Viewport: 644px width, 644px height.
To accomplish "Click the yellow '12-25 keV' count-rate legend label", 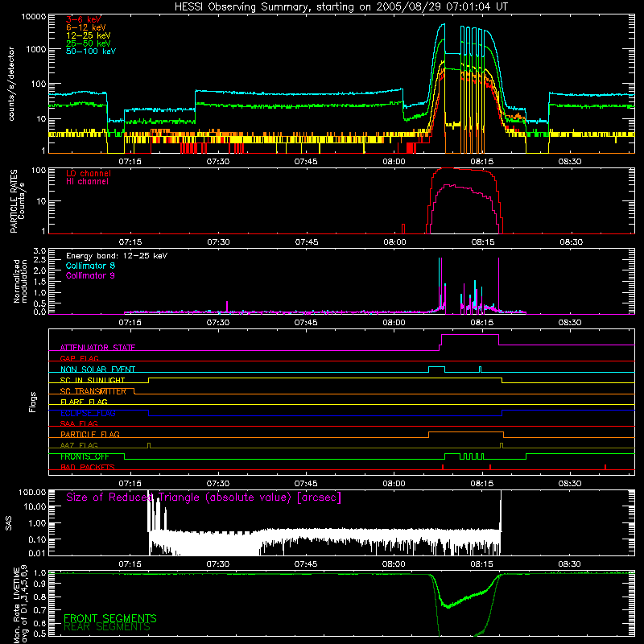I will (x=89, y=35).
